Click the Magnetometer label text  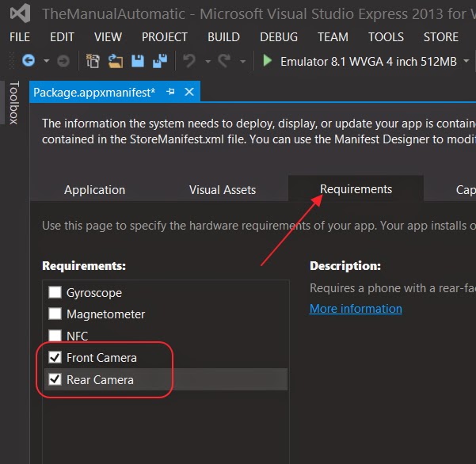[105, 314]
